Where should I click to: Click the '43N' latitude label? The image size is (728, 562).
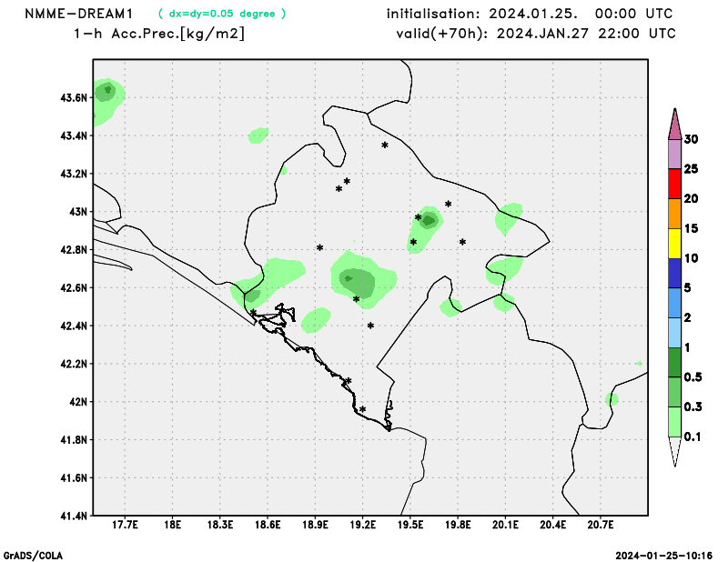tap(78, 212)
